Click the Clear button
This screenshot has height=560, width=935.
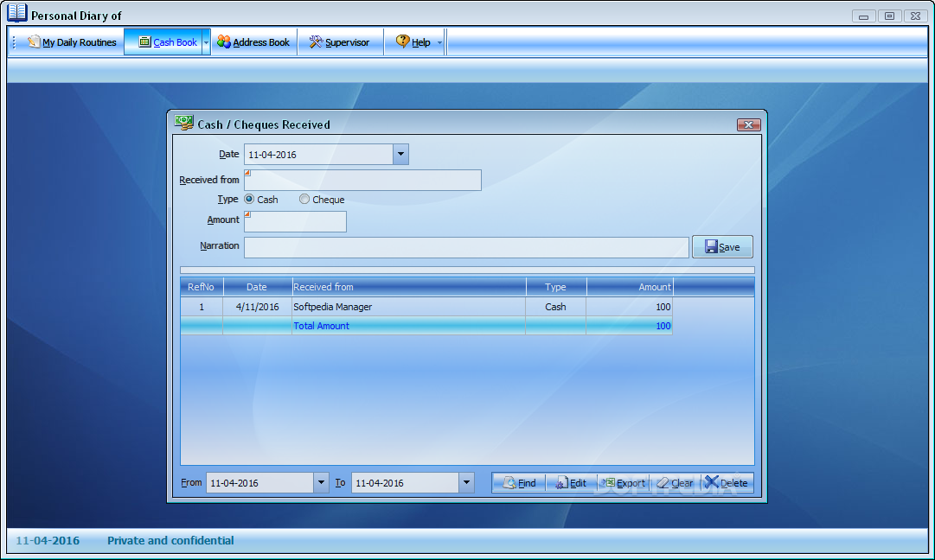(675, 482)
